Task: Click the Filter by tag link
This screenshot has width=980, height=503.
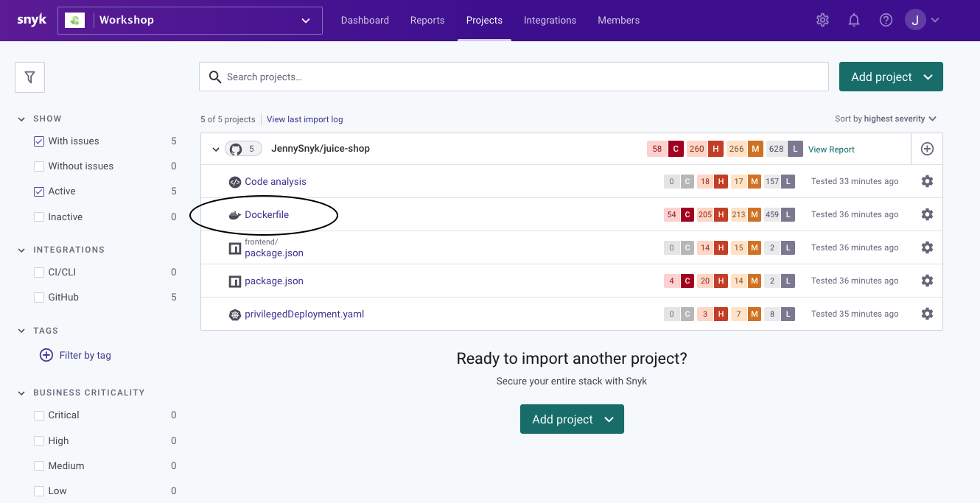Action: tap(85, 355)
